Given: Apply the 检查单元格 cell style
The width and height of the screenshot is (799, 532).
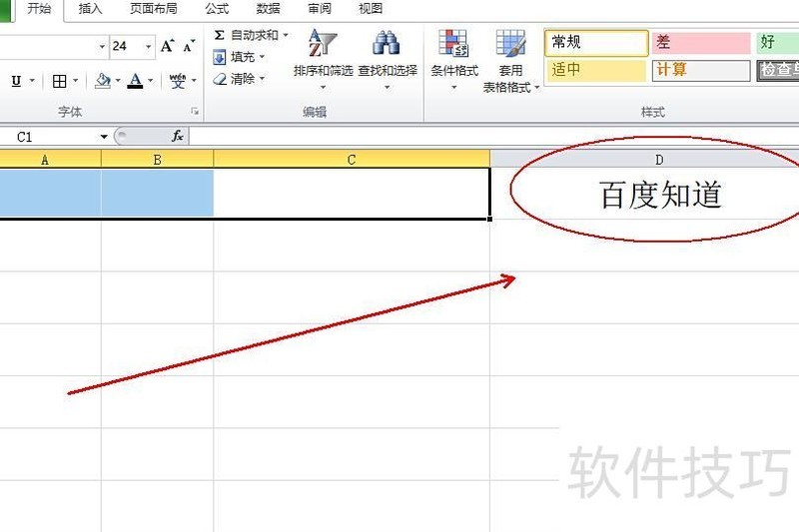Looking at the screenshot, I should tap(778, 70).
